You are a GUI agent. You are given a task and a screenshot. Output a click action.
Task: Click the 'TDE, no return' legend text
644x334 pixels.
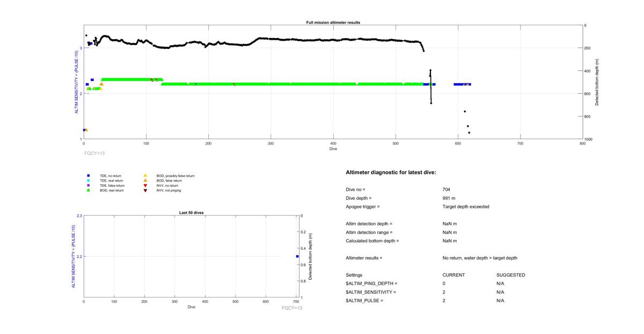[111, 176]
